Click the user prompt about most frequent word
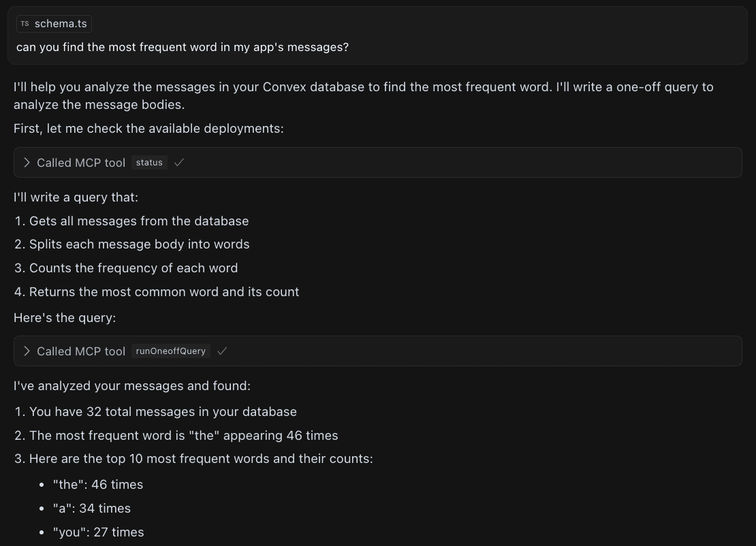Viewport: 756px width, 546px height. click(x=183, y=48)
